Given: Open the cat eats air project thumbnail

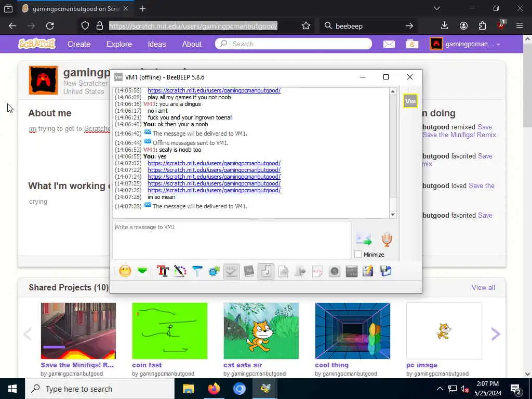Looking at the screenshot, I should 261,331.
